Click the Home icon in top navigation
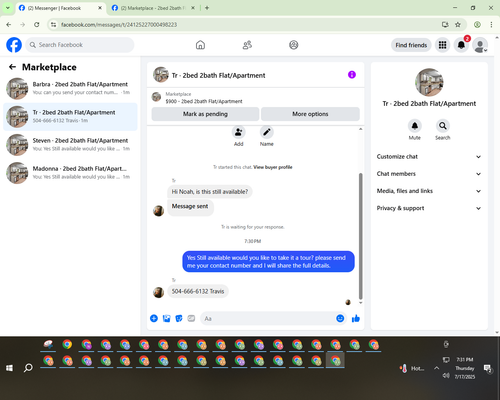This screenshot has height=400, width=500. pyautogui.click(x=200, y=45)
